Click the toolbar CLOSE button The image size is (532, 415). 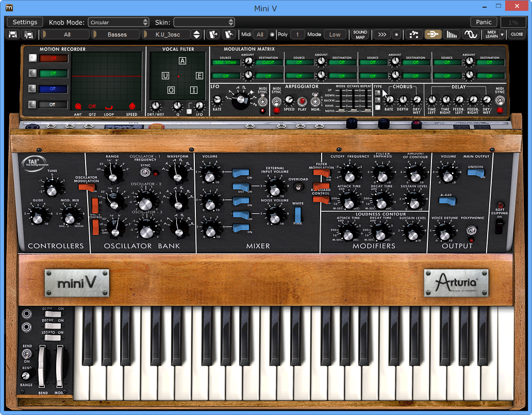517,34
